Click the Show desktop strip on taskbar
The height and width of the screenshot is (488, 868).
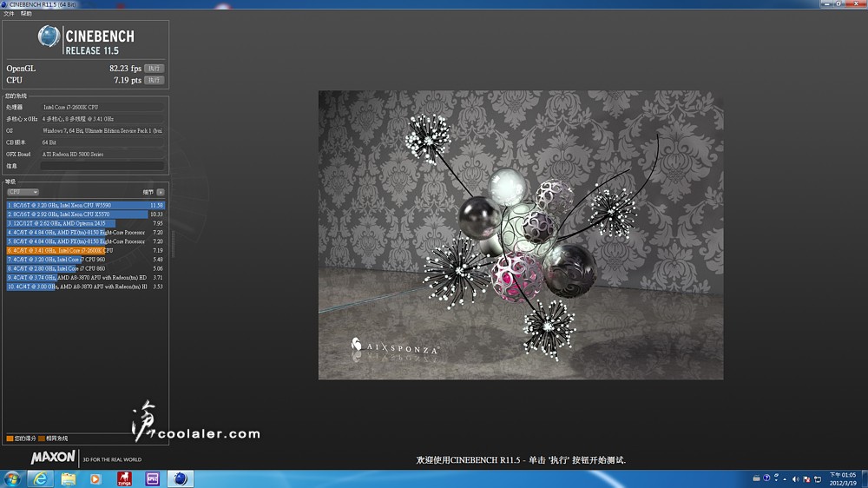pyautogui.click(x=865, y=479)
